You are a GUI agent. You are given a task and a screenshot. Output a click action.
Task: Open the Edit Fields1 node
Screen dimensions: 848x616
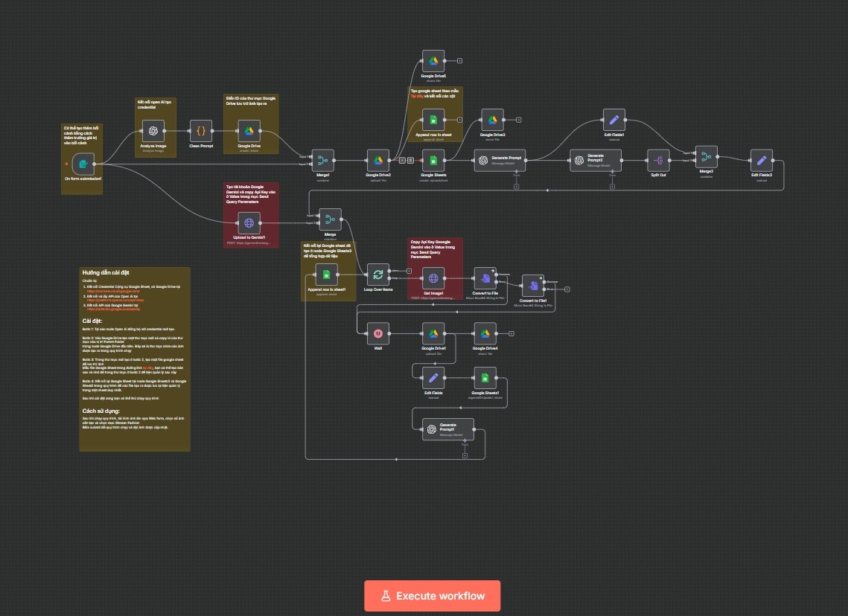pos(613,120)
